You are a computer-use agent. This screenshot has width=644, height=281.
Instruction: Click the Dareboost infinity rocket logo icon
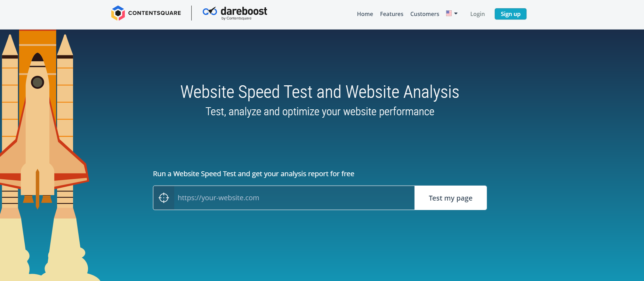pyautogui.click(x=210, y=11)
